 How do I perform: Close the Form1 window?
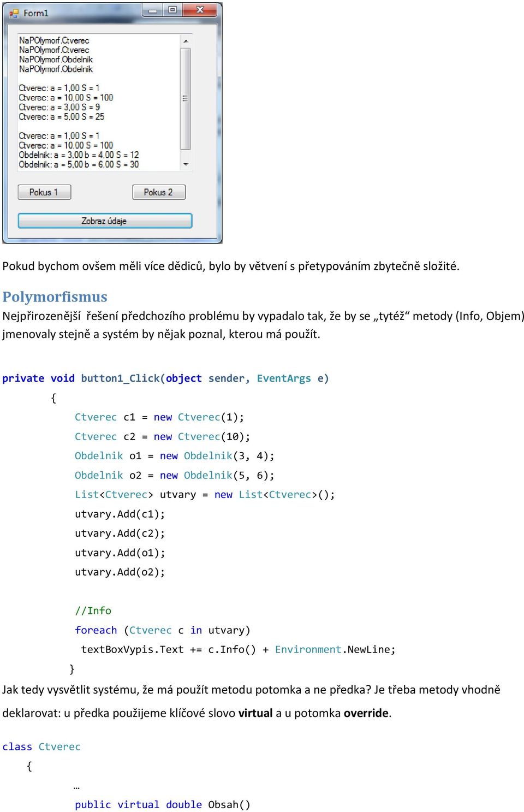pos(200,10)
